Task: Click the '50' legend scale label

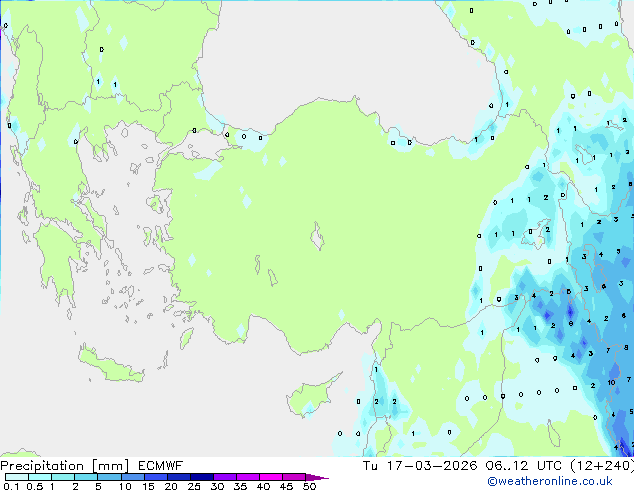Action: click(x=310, y=486)
